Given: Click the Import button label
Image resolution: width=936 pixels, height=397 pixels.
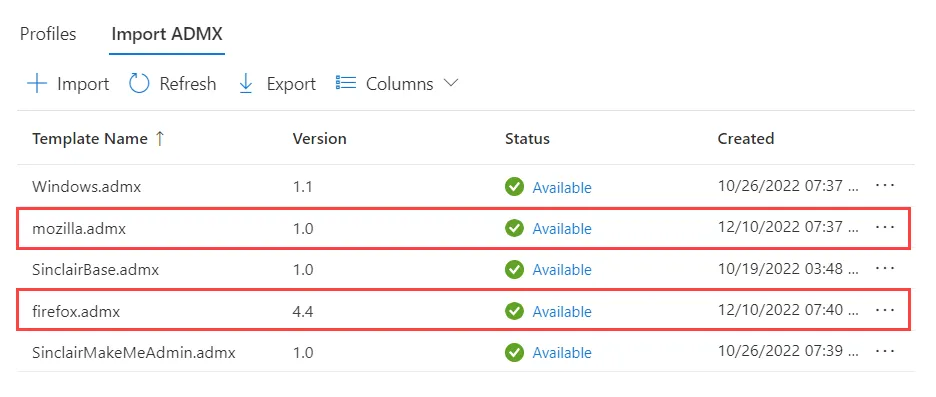Looking at the screenshot, I should [x=83, y=84].
